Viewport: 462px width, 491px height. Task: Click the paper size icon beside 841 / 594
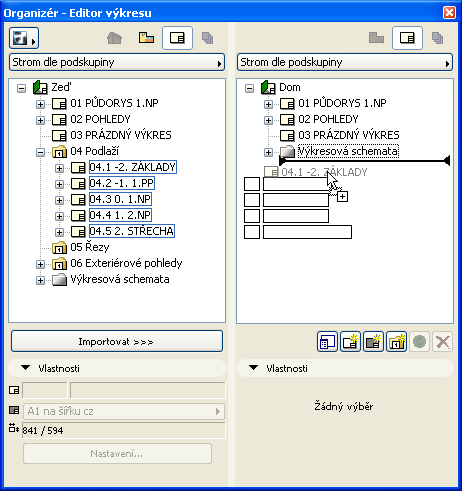[14, 428]
